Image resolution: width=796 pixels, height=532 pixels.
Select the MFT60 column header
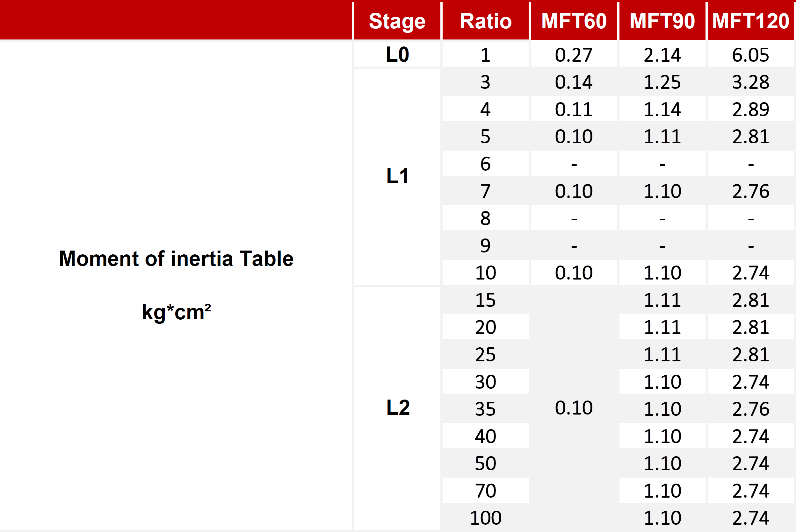click(574, 21)
